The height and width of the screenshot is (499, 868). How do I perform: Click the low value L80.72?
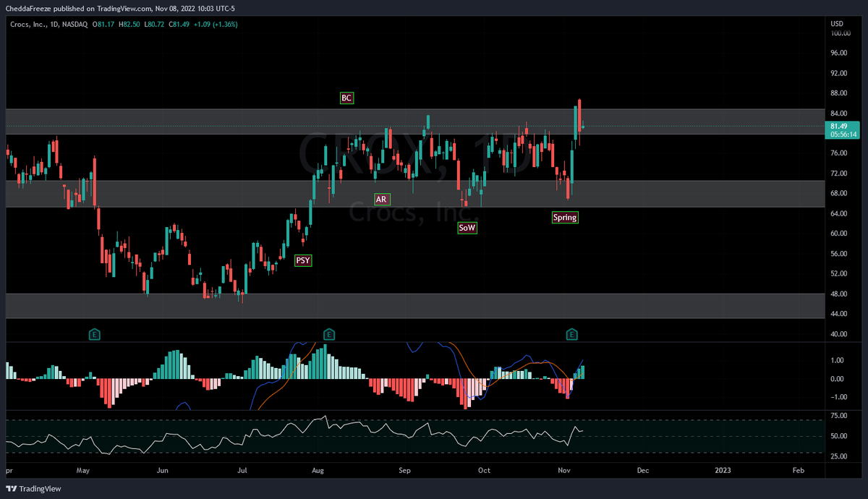[x=156, y=25]
